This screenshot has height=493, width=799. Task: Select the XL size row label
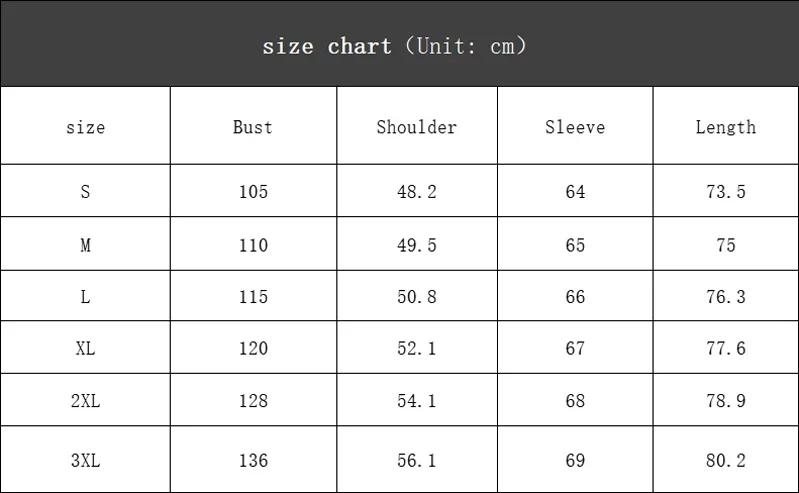tap(85, 349)
